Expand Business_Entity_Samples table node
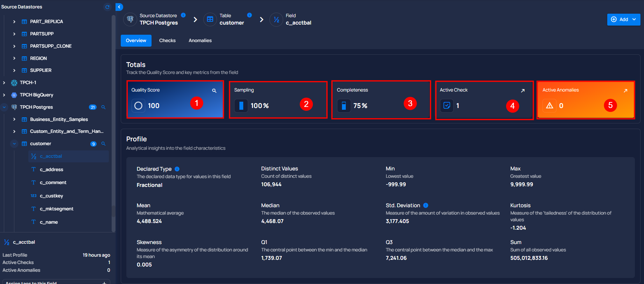Screen dimensions: 644x284 (x=14, y=120)
